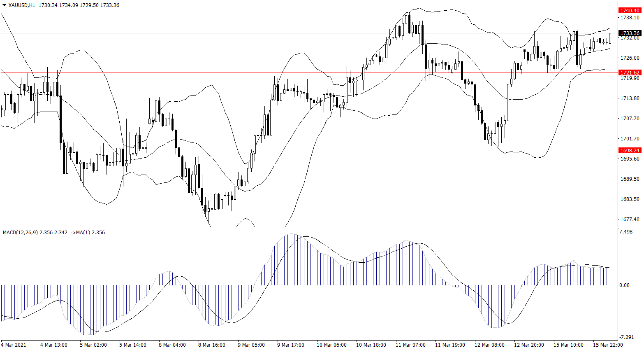Screen dimensions: 644x350
Task: Click the 7.498 MACD scale value
Action: tap(625, 232)
